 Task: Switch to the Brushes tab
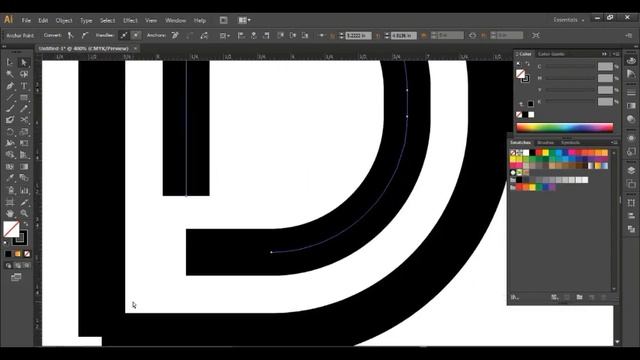[x=545, y=142]
